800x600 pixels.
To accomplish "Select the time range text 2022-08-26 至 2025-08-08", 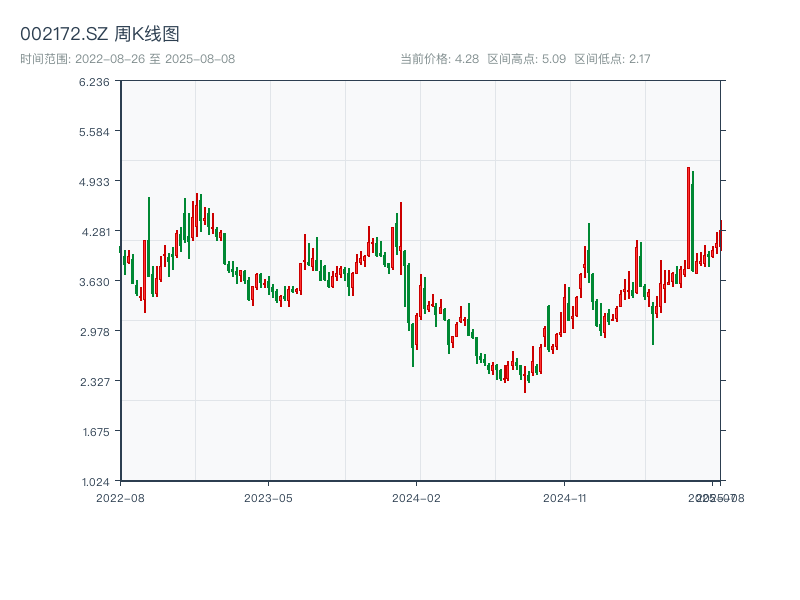I will point(155,59).
